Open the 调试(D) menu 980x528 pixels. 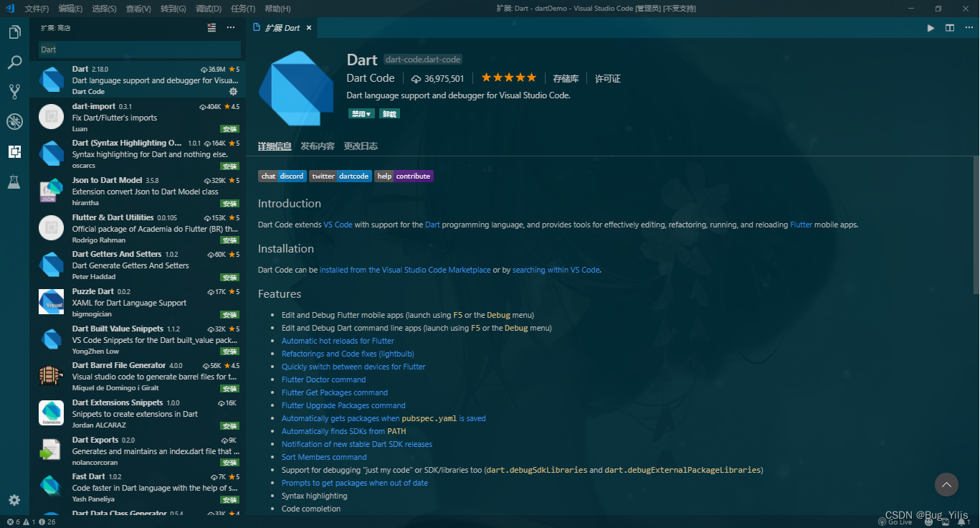point(209,9)
